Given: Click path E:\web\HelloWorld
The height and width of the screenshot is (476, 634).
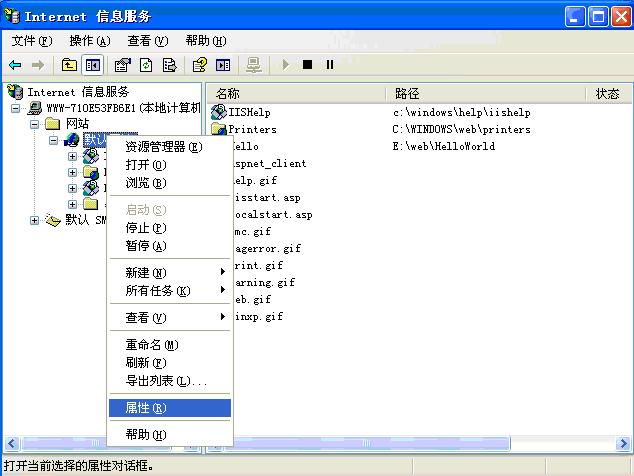Looking at the screenshot, I should pos(444,146).
